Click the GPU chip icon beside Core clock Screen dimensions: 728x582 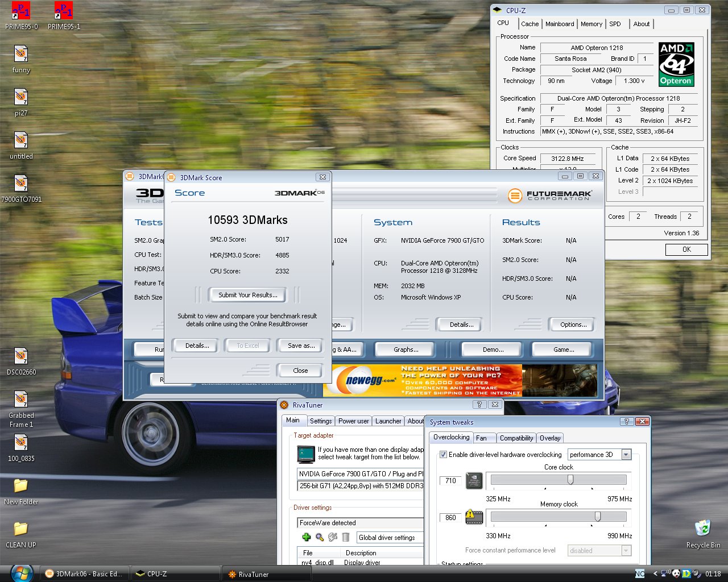click(x=474, y=481)
